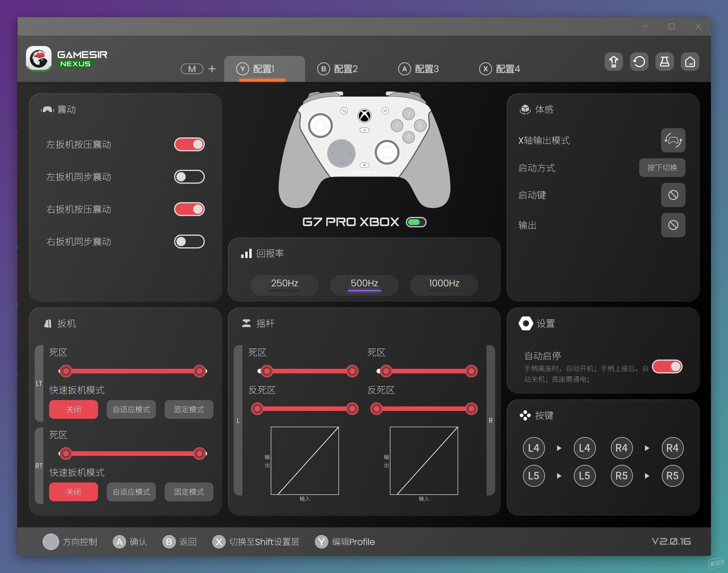This screenshot has width=728, height=573.
Task: Click RT 死区 slider right handle
Action: pos(200,454)
